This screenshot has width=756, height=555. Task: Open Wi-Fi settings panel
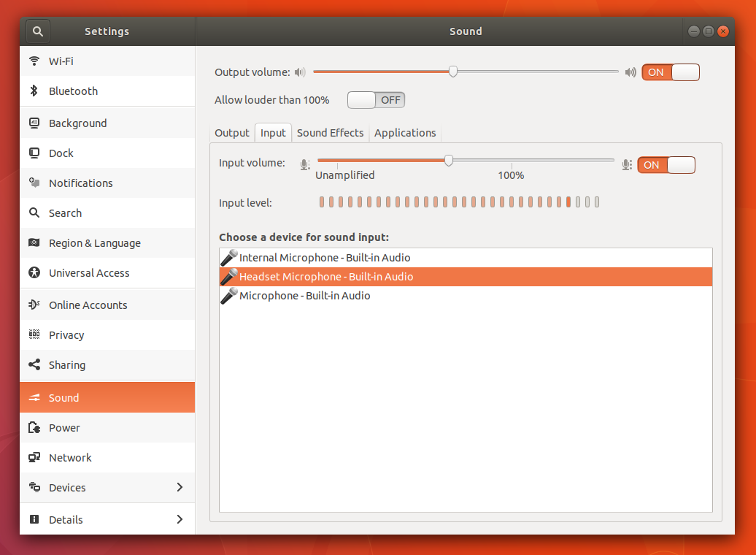107,61
